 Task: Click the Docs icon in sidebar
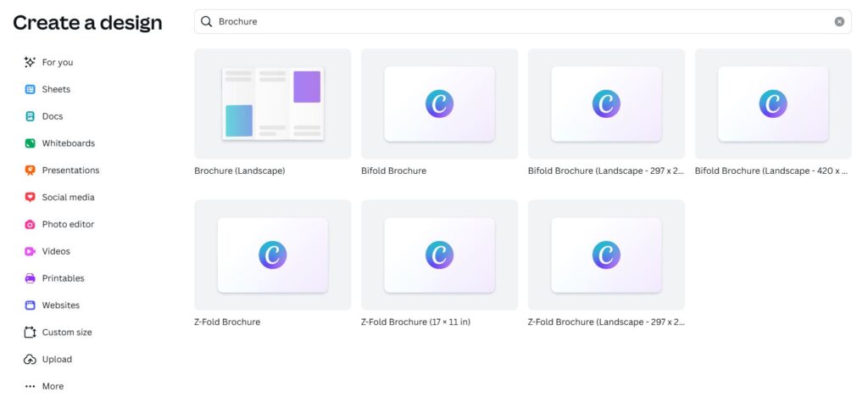[x=30, y=116]
